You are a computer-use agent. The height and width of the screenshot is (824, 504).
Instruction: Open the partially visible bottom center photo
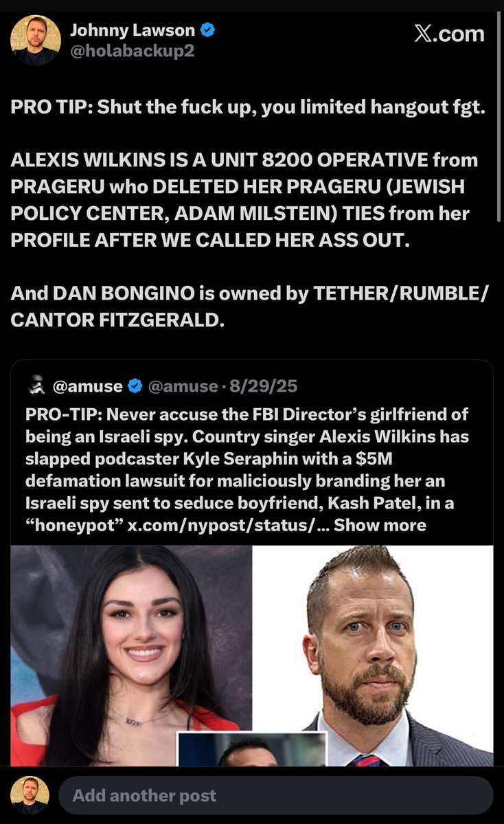(x=252, y=749)
